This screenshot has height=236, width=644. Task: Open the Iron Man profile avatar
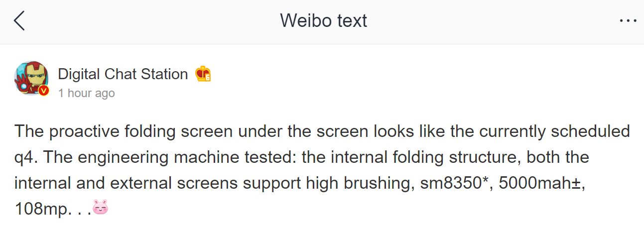coord(31,78)
